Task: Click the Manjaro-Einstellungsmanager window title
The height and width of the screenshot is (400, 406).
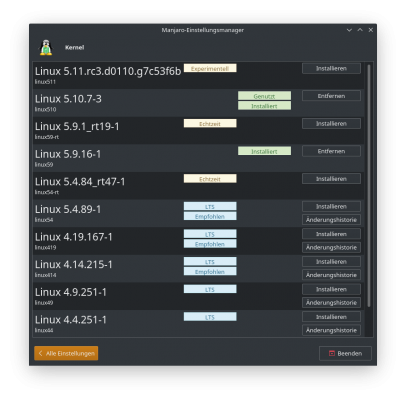Action: [x=203, y=30]
